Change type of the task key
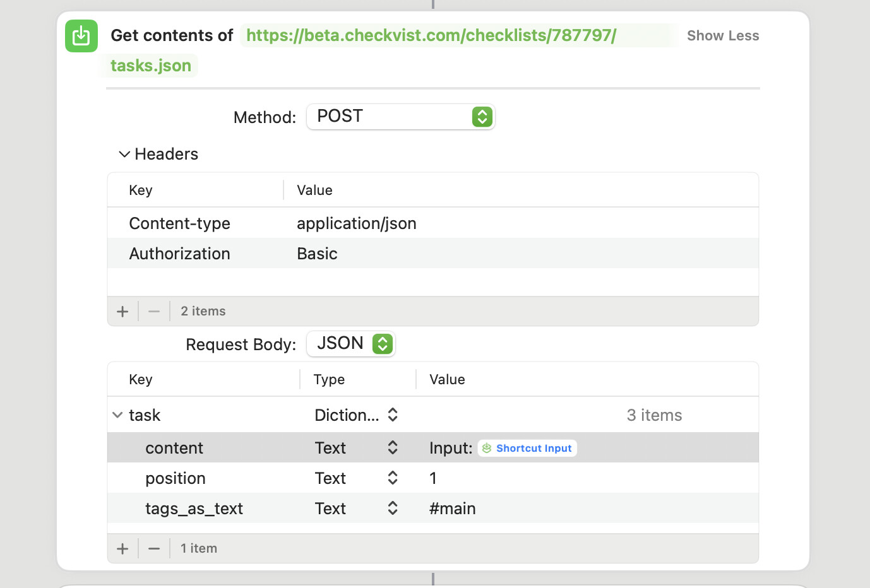Screen dimensions: 870x588 [x=357, y=415]
